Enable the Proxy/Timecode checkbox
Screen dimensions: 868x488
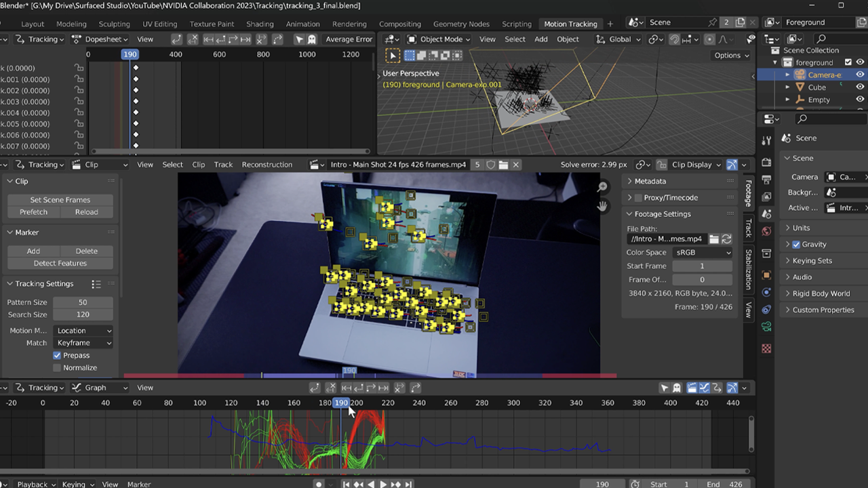click(638, 198)
